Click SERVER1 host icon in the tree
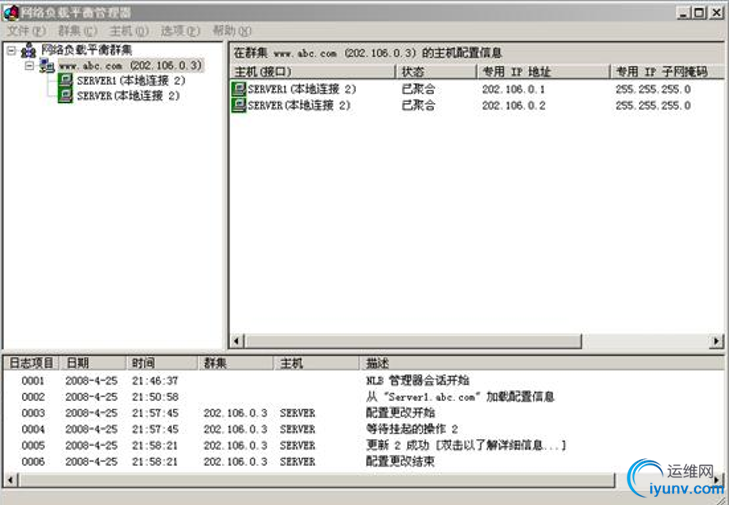 tap(66, 81)
